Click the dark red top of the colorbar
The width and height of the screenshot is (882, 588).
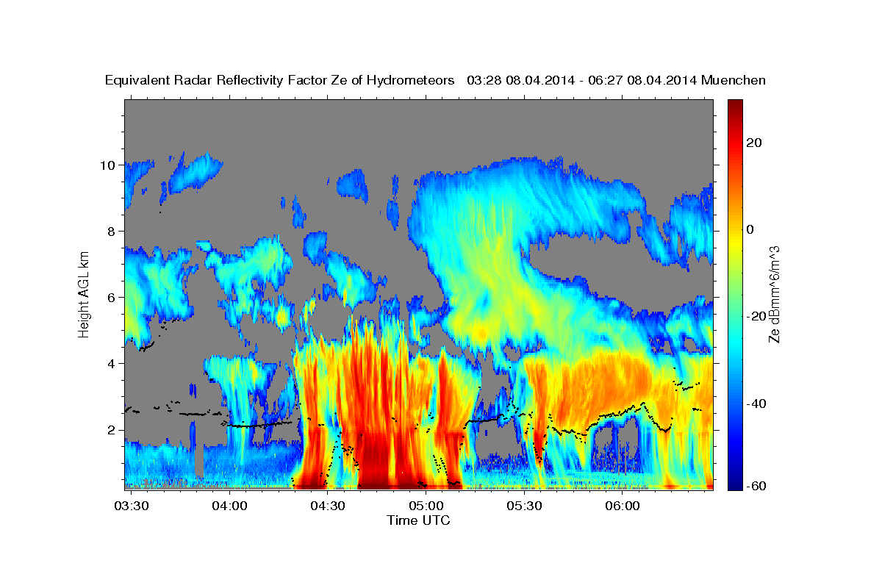pyautogui.click(x=734, y=106)
